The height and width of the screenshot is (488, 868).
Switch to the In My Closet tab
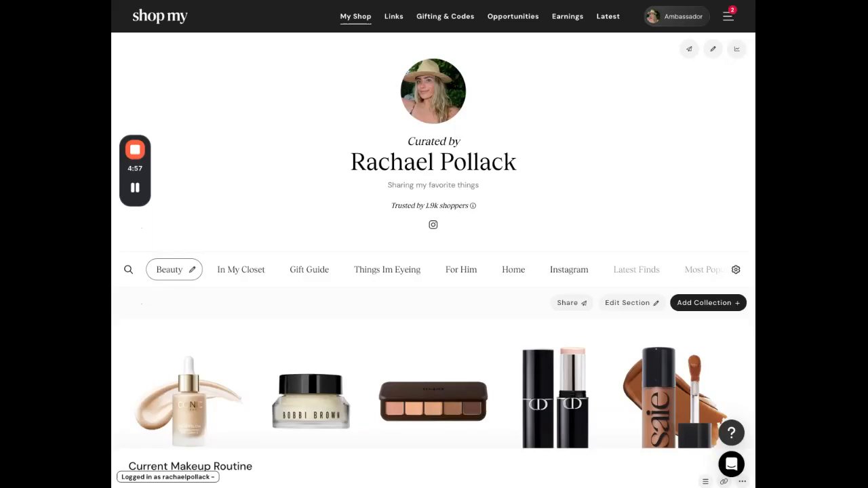(x=241, y=270)
